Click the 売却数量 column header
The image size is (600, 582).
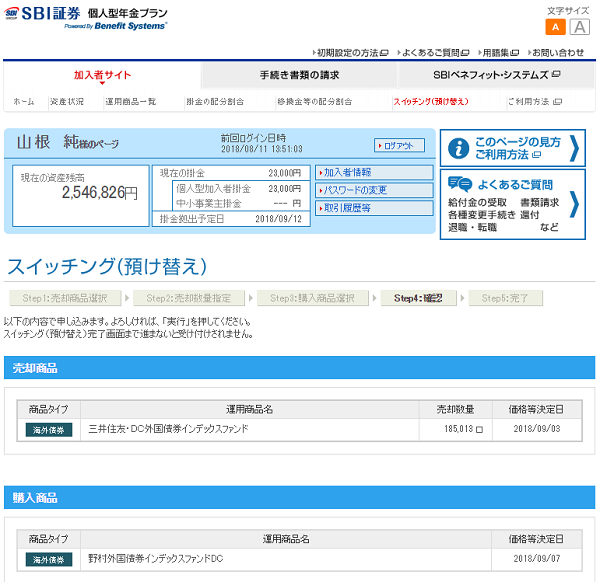pos(456,410)
